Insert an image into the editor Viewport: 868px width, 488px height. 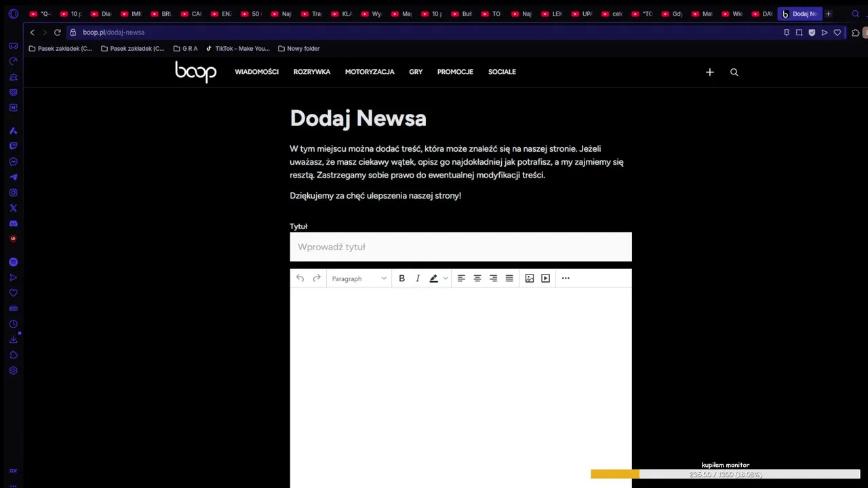point(530,279)
